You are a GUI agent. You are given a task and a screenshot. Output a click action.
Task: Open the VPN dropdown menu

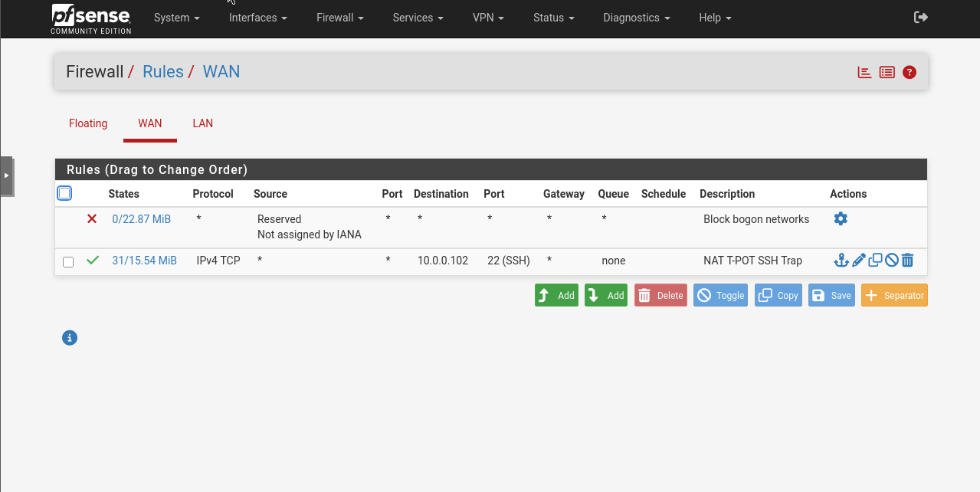(488, 18)
